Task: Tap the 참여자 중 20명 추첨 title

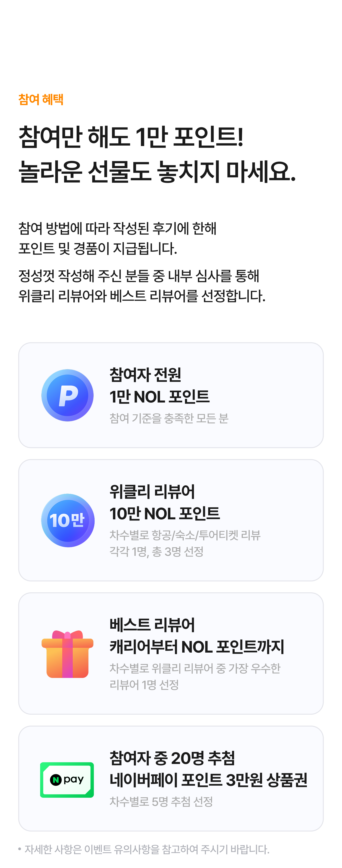Action: pos(172,758)
